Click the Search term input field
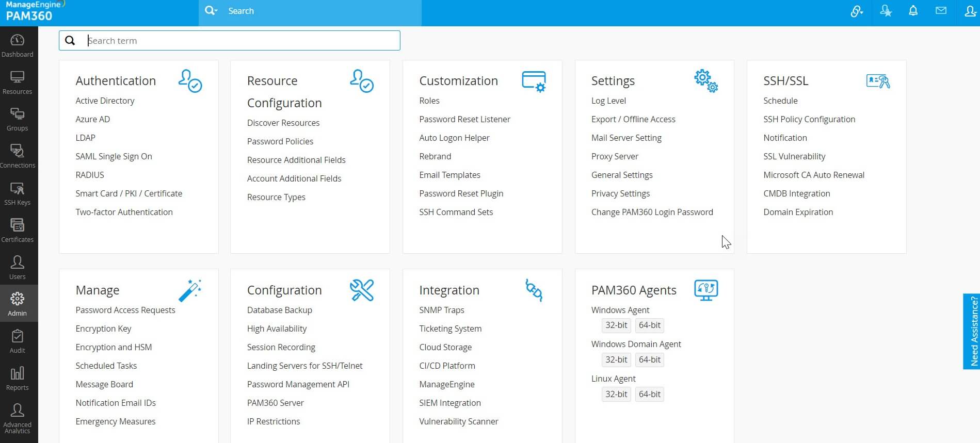 click(x=230, y=41)
